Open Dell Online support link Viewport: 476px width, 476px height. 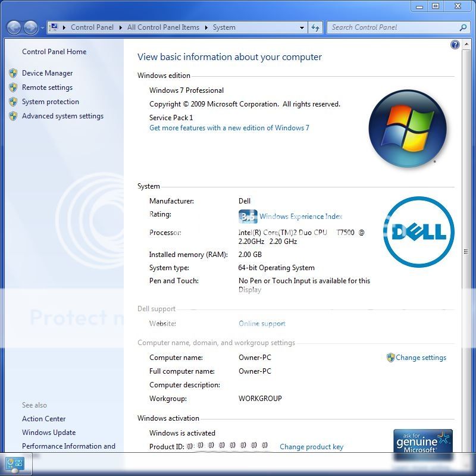point(262,324)
